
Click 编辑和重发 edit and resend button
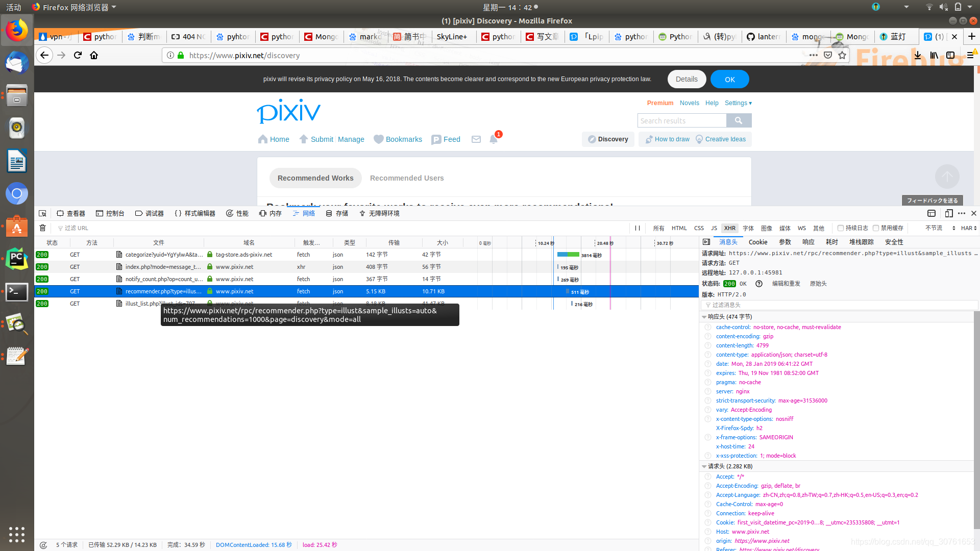pyautogui.click(x=786, y=284)
